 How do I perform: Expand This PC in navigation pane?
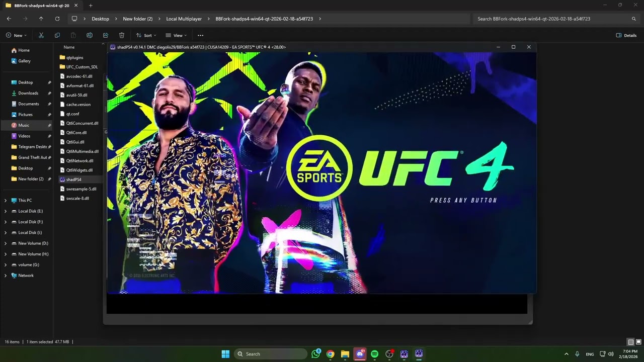6,200
